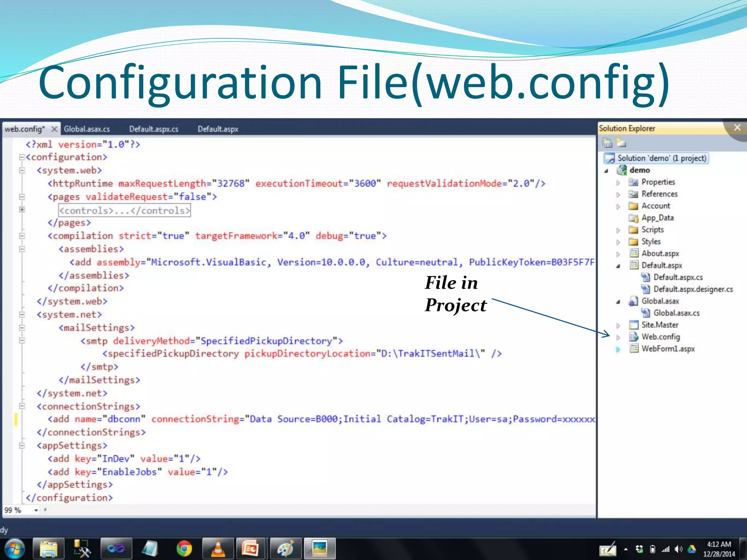Click the PowerPoint taskbar icon
This screenshot has height=560, width=747.
(x=250, y=549)
